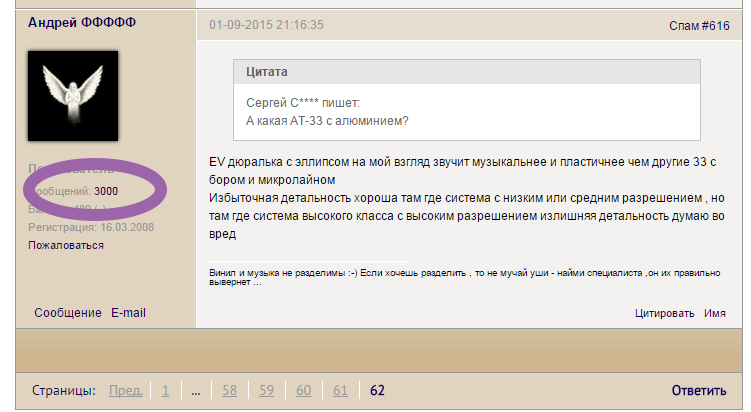Jump to page 1 of the thread
Viewport: 751px width, 412px height.
coord(165,390)
